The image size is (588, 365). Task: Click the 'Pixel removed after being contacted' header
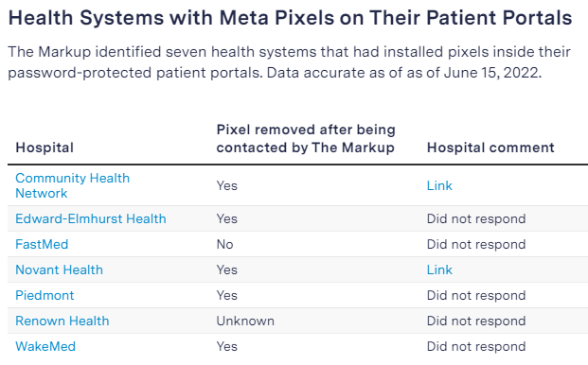[x=306, y=138]
